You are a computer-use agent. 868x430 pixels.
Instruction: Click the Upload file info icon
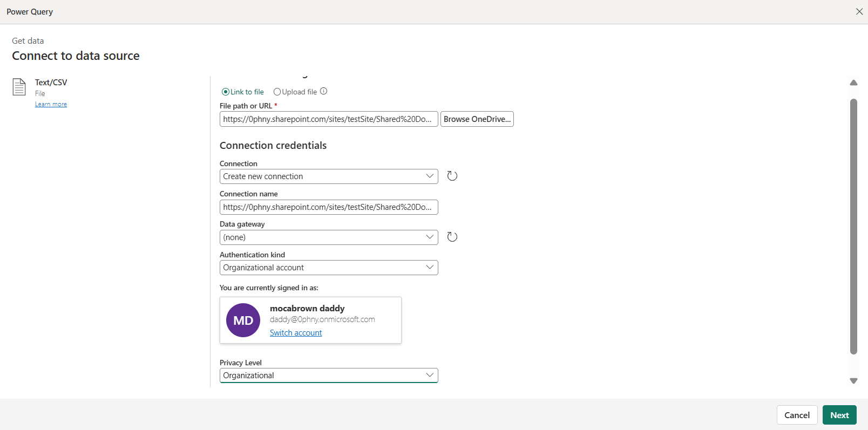[324, 91]
